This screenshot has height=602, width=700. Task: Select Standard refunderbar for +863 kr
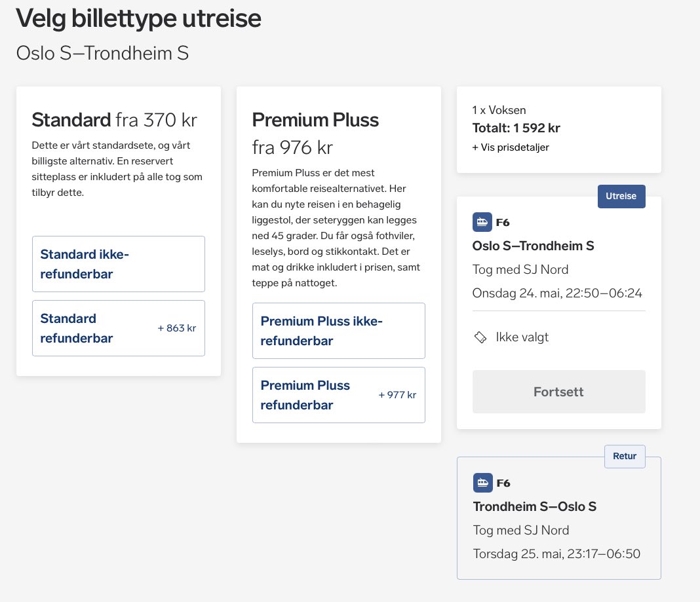pyautogui.click(x=118, y=328)
